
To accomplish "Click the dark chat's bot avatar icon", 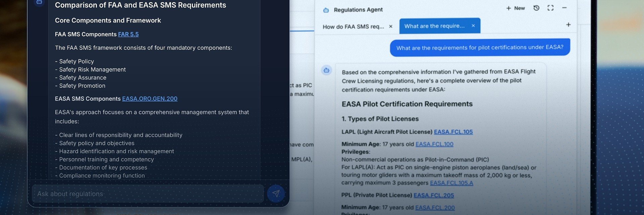I will [x=39, y=2].
